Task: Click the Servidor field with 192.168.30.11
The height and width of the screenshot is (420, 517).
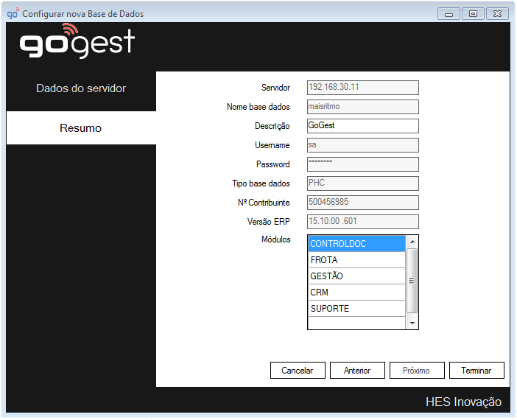Action: [363, 88]
